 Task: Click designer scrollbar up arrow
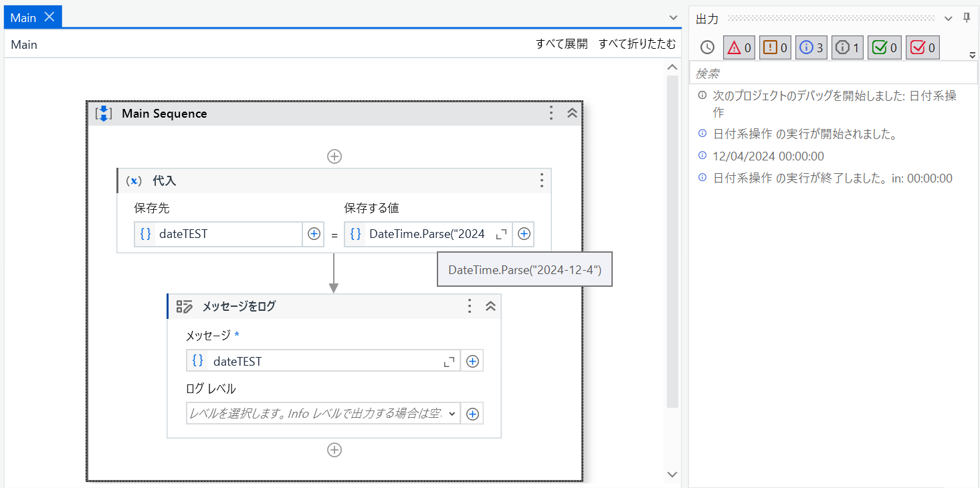pyautogui.click(x=673, y=67)
